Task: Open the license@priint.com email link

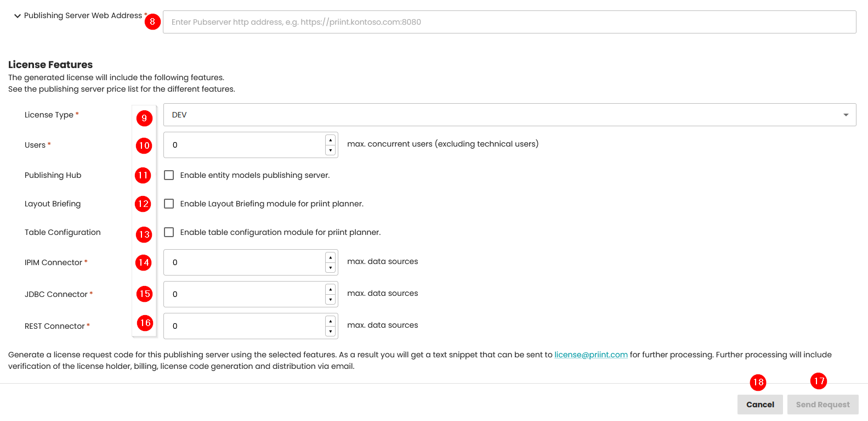Action: (x=591, y=355)
